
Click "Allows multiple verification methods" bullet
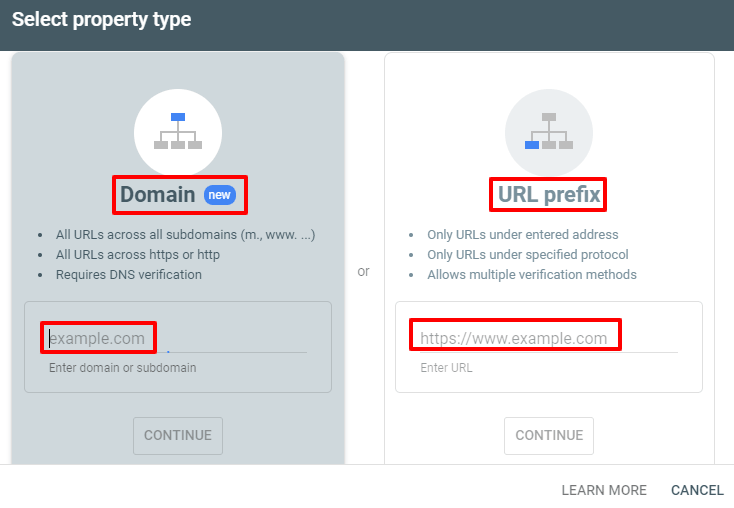coord(532,275)
